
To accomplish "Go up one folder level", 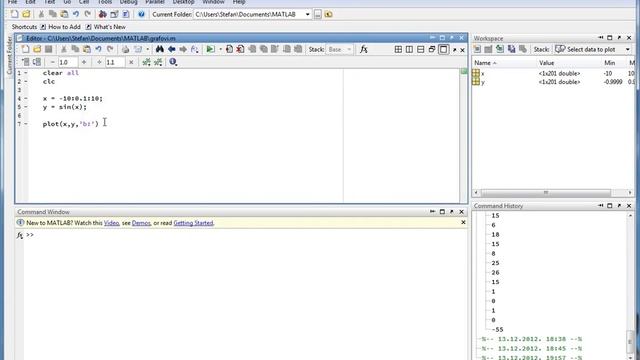I will click(x=329, y=14).
